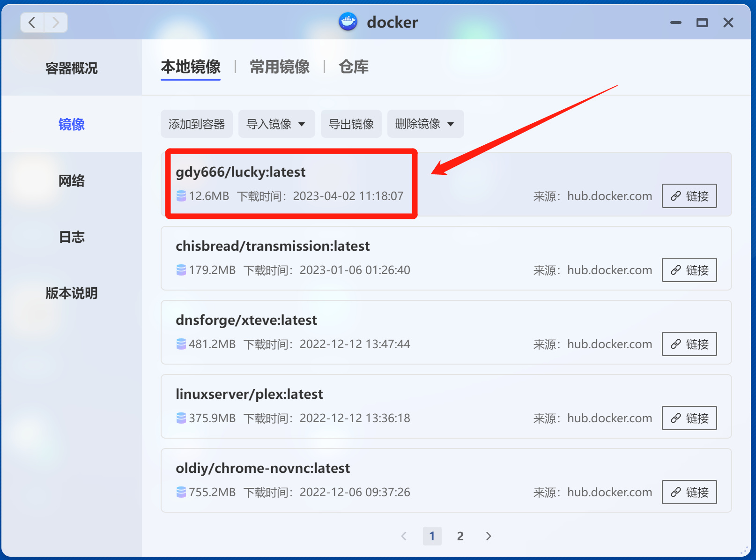This screenshot has height=560, width=756.
Task: Click storage icon beside 179.2MB
Action: point(181,270)
